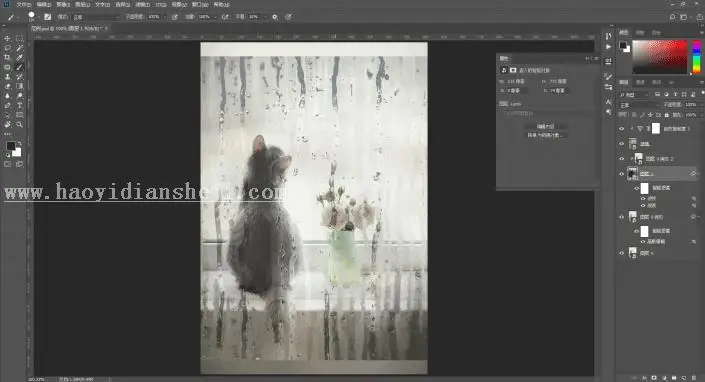Toggle first Smart Filters eye icon
Screen dimensions: 705x382
click(636, 188)
